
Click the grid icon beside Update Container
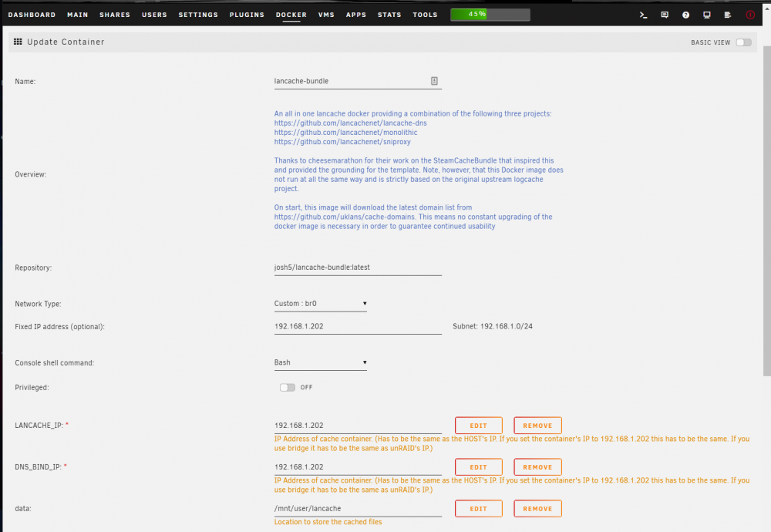tap(18, 42)
